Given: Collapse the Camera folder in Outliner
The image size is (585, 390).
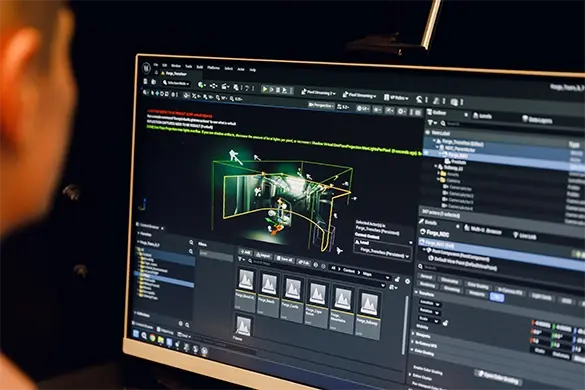Looking at the screenshot, I should [438, 180].
